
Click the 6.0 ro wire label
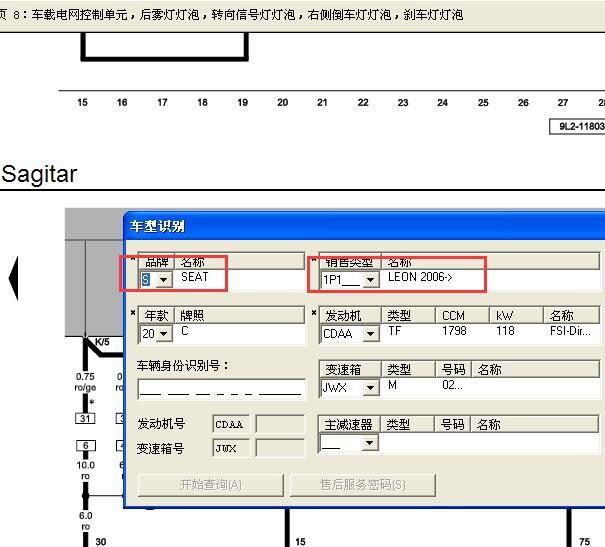[x=86, y=521]
